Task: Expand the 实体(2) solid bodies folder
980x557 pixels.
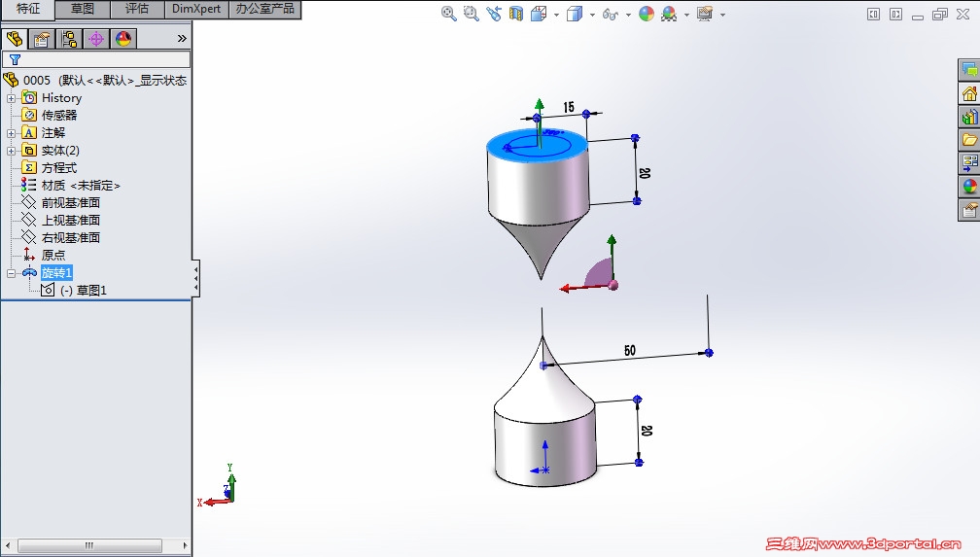Action: (x=12, y=151)
